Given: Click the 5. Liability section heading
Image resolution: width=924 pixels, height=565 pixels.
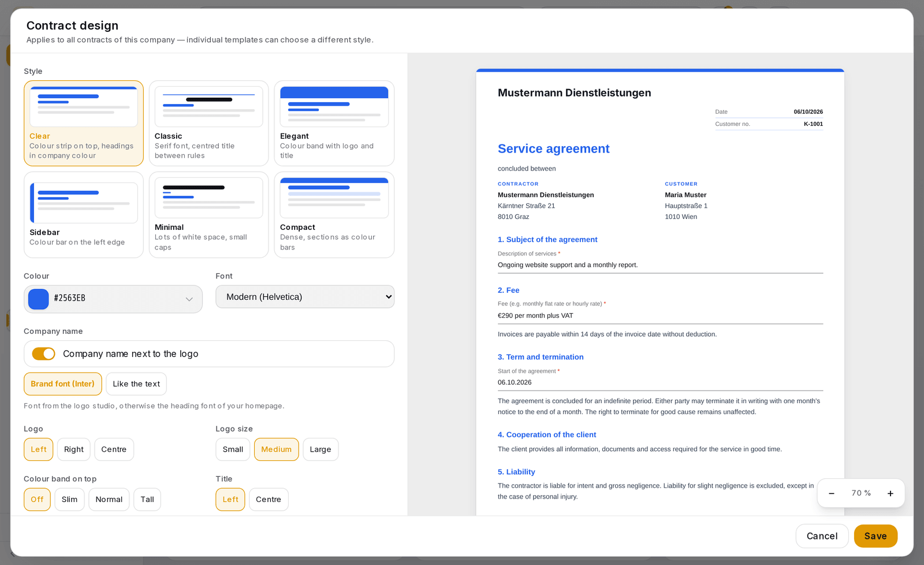Looking at the screenshot, I should pyautogui.click(x=516, y=472).
